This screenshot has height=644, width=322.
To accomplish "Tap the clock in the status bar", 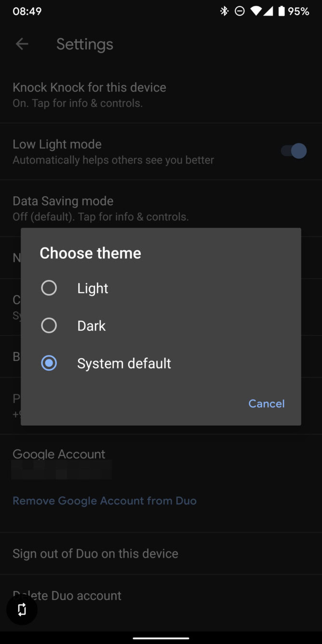I will [x=27, y=11].
